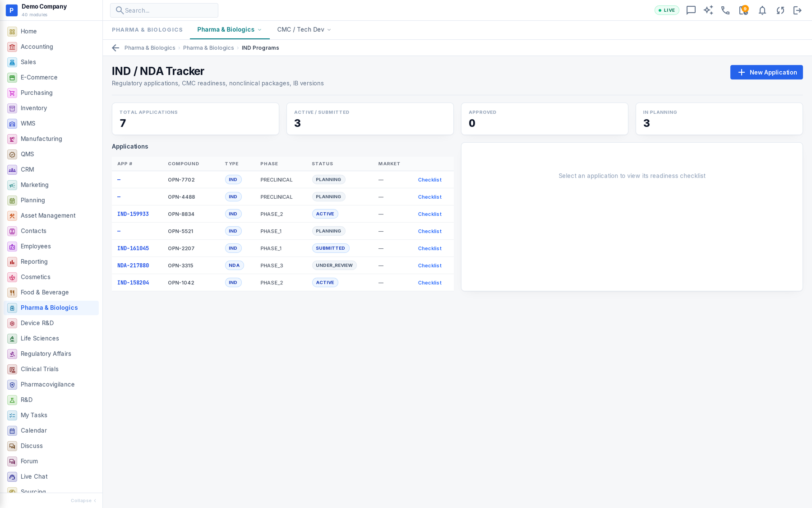Click the refresh sync icon

coord(780,10)
